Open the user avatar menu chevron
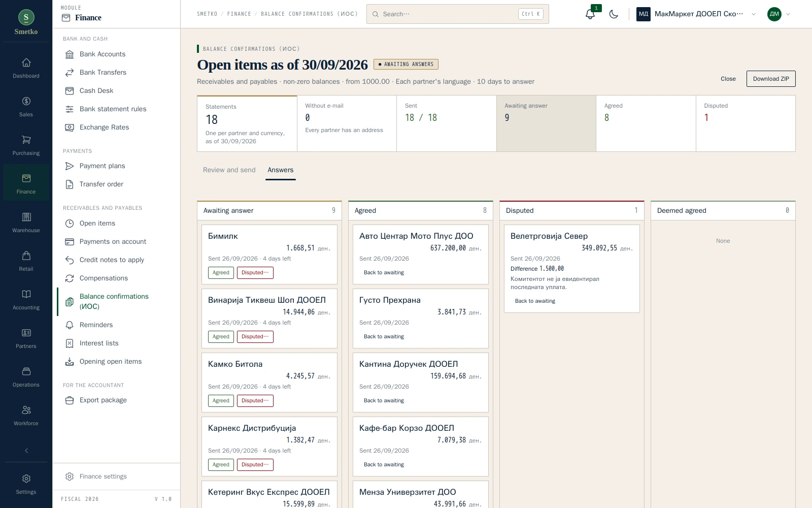812x508 pixels. (x=788, y=14)
